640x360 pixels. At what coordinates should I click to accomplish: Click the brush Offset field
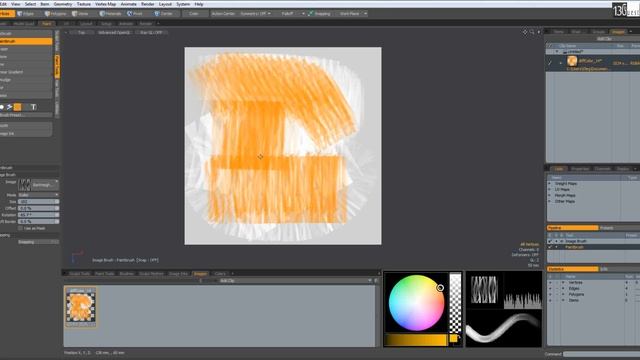(x=38, y=208)
